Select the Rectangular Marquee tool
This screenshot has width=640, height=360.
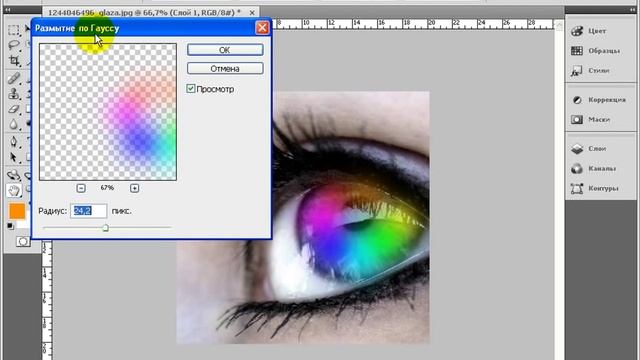13,29
